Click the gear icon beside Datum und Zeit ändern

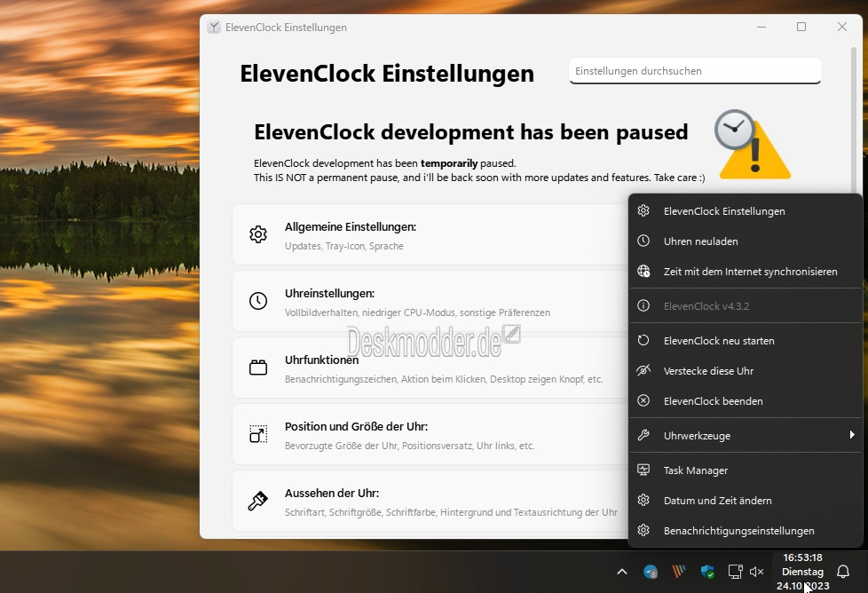tap(643, 500)
